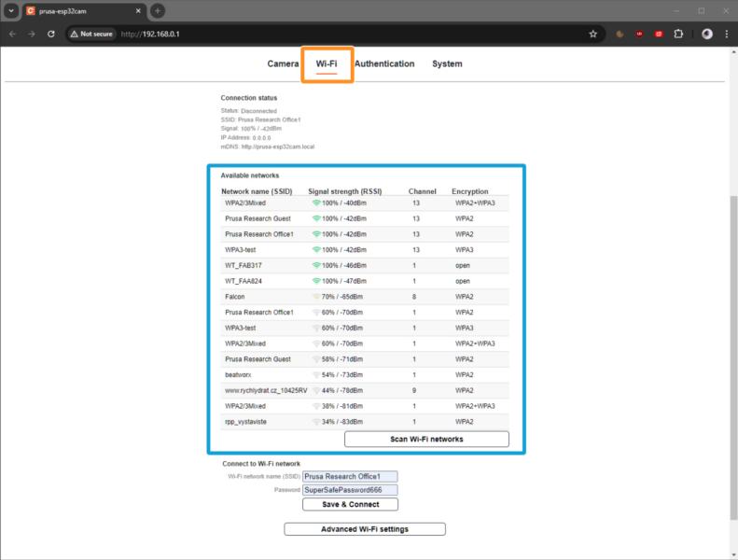This screenshot has width=738, height=560.
Task: Open the Extensions puzzle icon
Action: [x=679, y=34]
